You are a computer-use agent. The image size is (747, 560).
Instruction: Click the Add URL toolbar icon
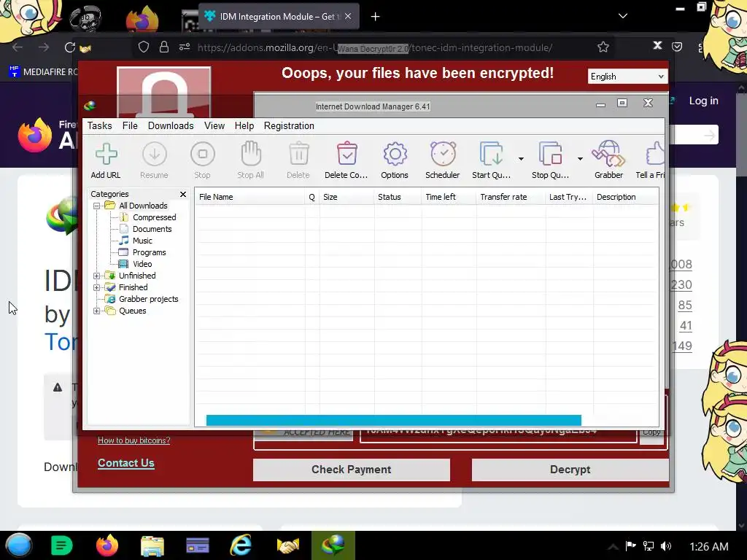(106, 155)
